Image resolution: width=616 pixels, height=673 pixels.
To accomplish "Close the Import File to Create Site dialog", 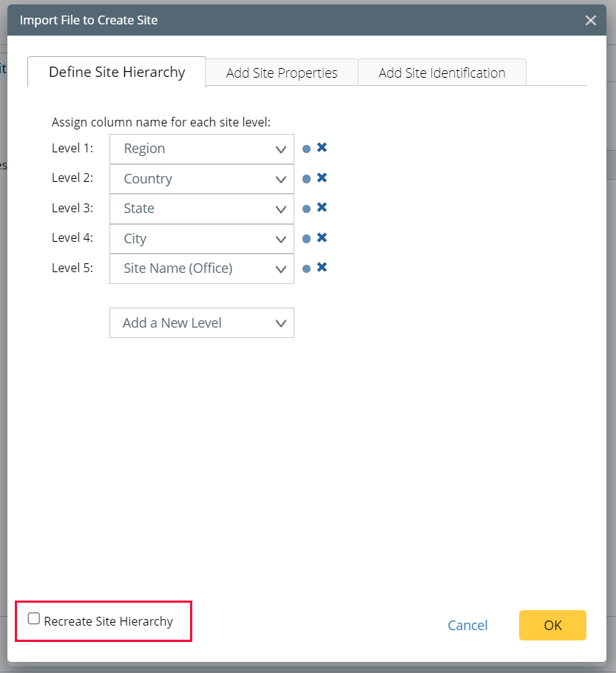I will click(590, 20).
